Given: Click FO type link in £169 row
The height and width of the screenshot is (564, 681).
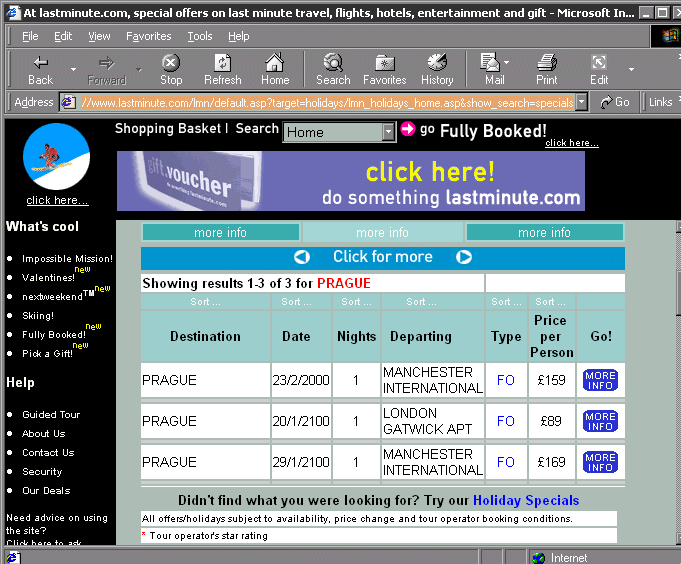Looking at the screenshot, I should [x=506, y=462].
